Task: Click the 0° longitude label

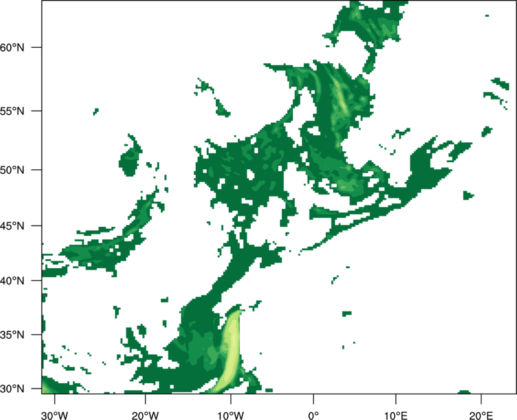Action: point(313,415)
